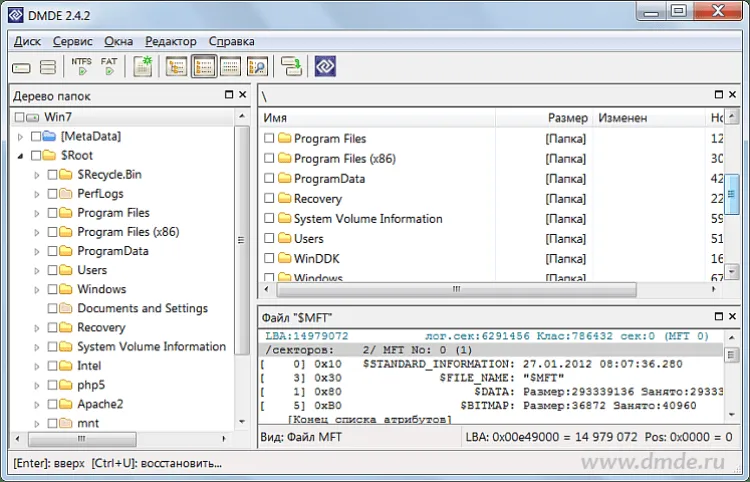Click the NTFS search toolbar icon
The width and height of the screenshot is (750, 482).
(81, 67)
